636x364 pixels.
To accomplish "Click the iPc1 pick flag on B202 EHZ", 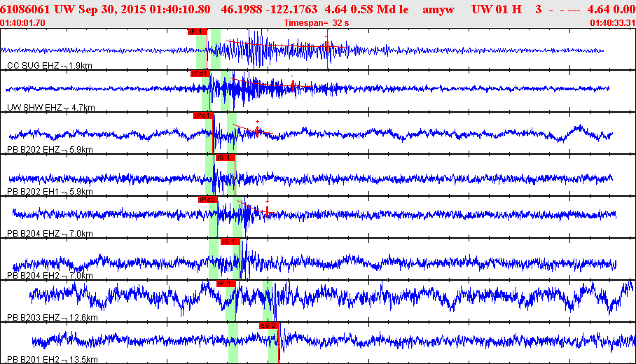I will (x=202, y=115).
